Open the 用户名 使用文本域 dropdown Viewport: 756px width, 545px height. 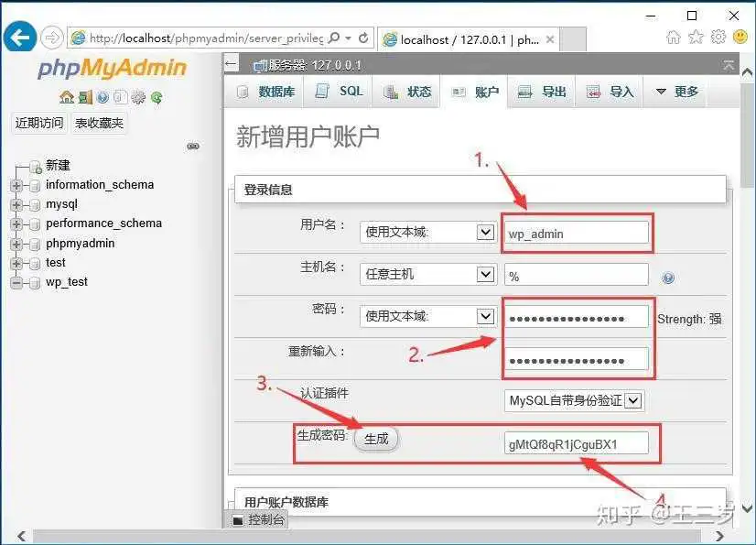[x=428, y=232]
